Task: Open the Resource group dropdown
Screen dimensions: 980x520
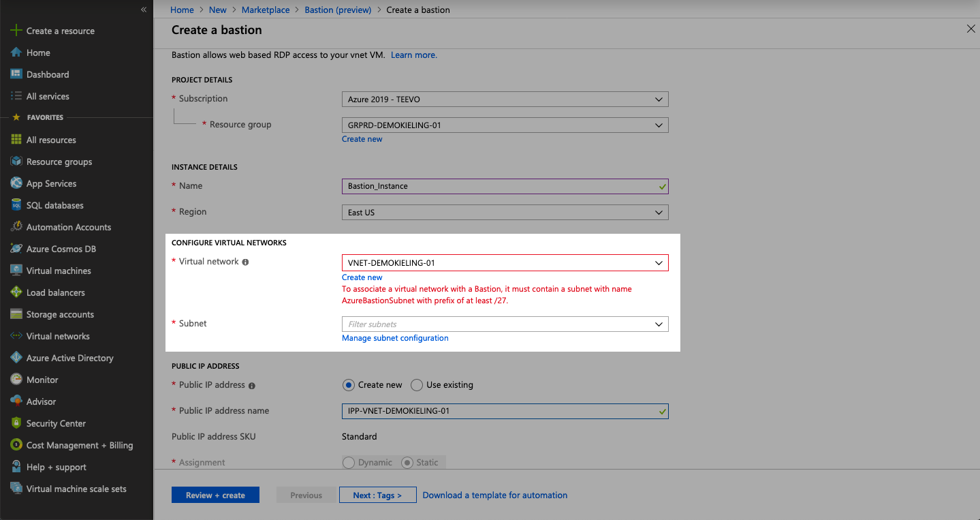Action: (x=505, y=125)
